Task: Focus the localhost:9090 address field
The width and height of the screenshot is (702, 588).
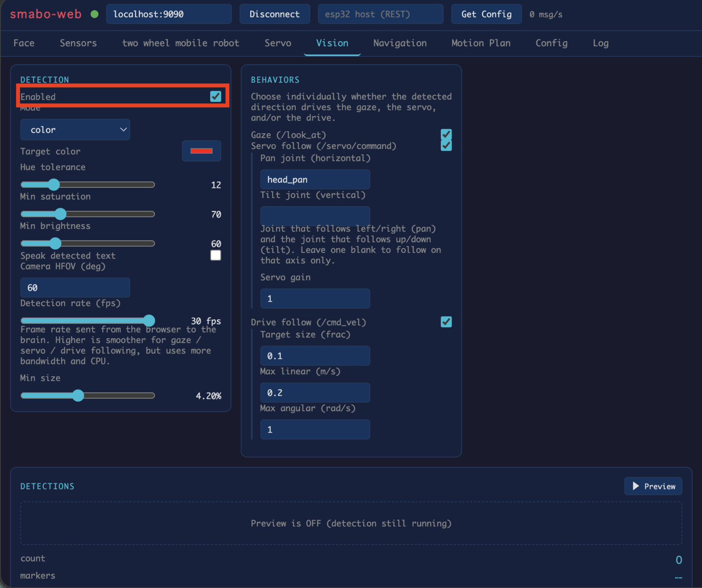Action: [169, 14]
